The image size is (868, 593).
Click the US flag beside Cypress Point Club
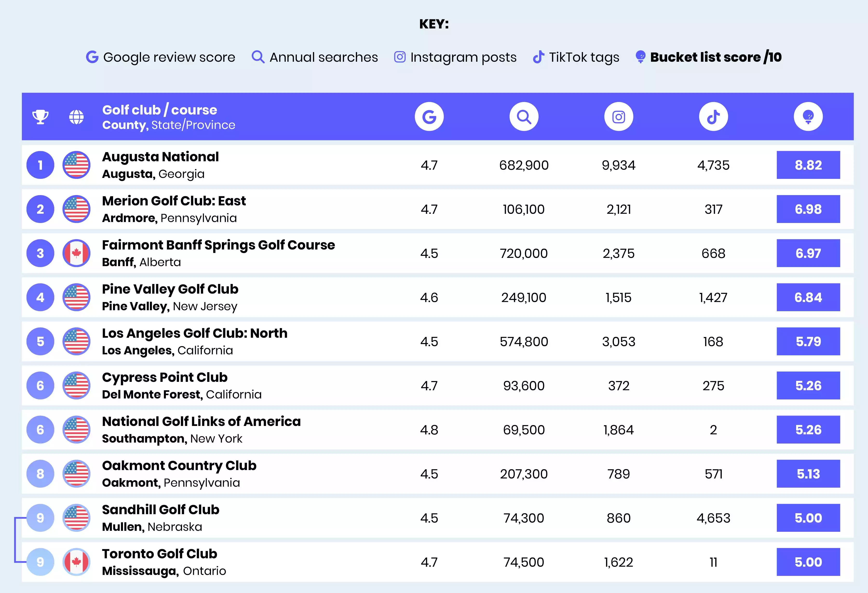coord(77,385)
